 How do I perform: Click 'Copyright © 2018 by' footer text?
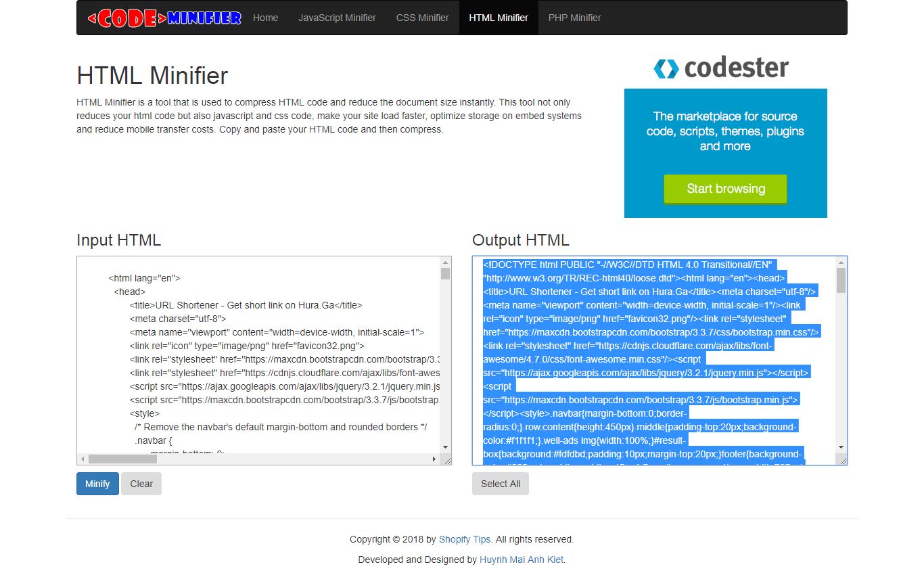click(x=393, y=539)
